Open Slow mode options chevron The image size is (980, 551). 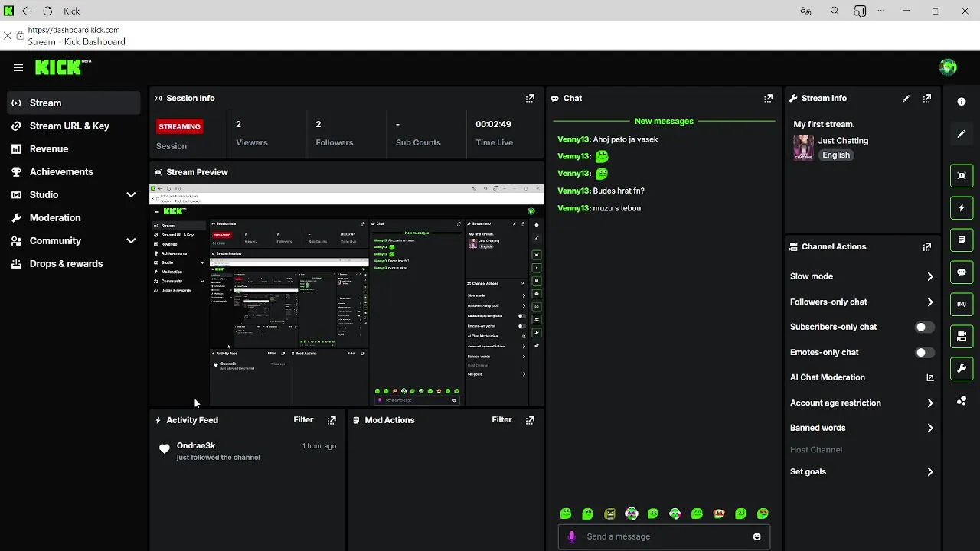(x=930, y=276)
